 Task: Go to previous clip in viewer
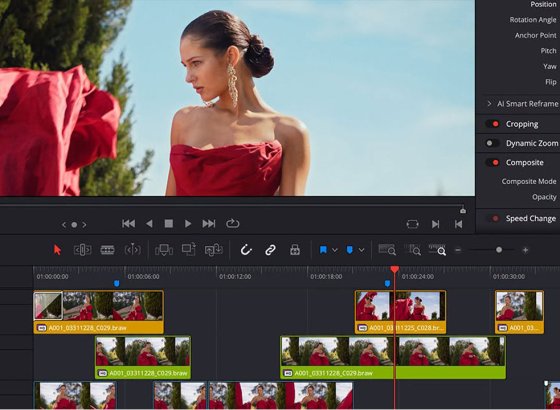[x=459, y=224]
